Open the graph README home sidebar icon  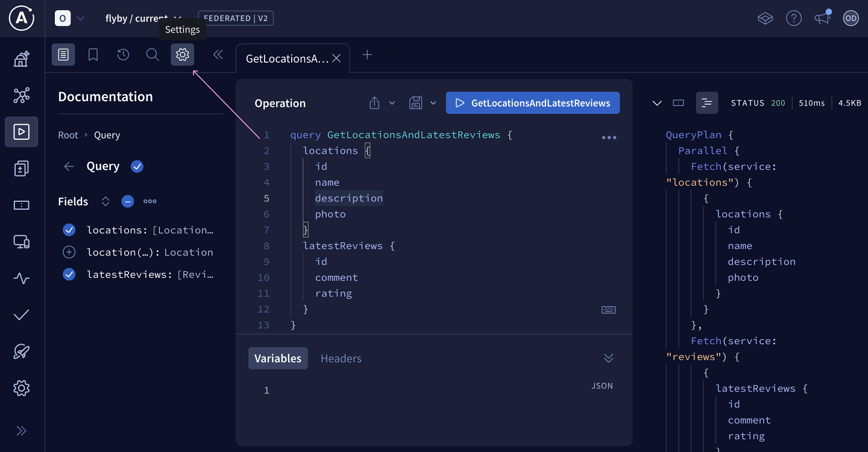(22, 58)
